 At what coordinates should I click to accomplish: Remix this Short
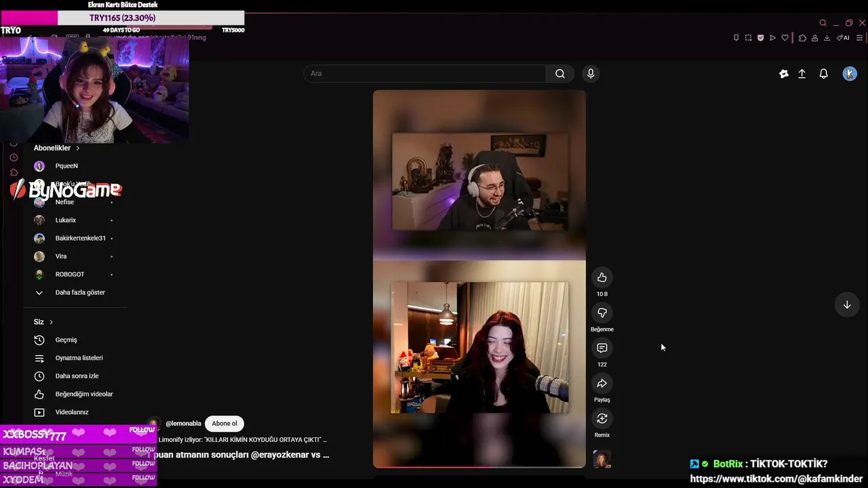[x=602, y=418]
